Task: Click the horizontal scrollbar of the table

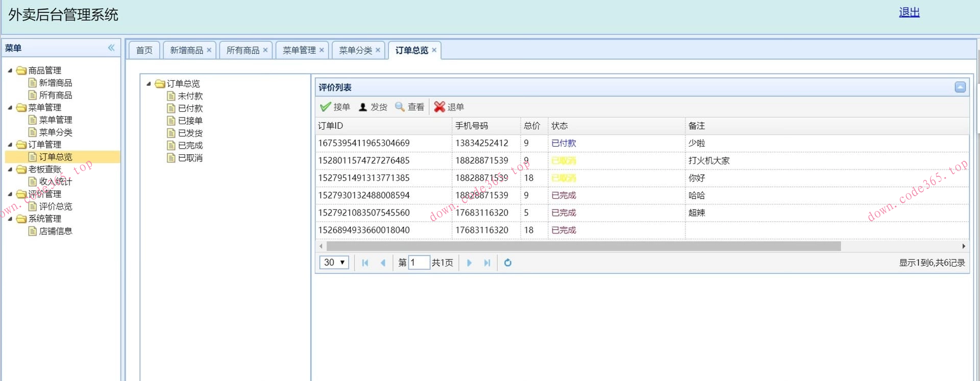Action: click(583, 247)
